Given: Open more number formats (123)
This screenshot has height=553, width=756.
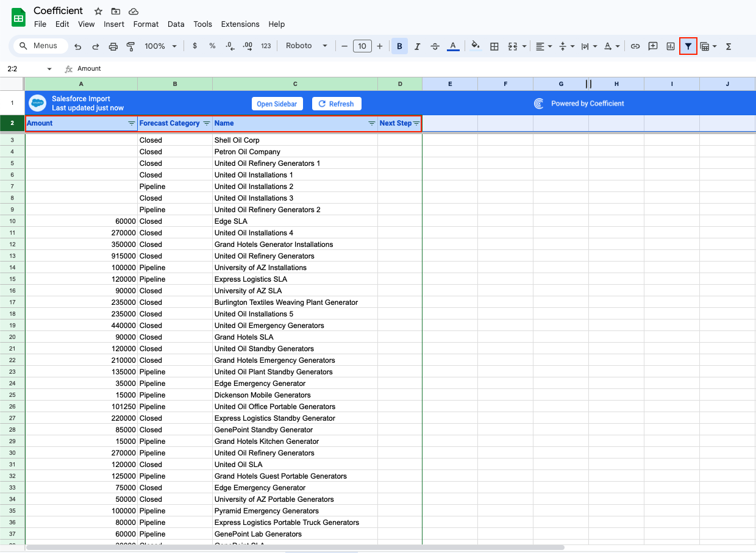Looking at the screenshot, I should coord(266,46).
